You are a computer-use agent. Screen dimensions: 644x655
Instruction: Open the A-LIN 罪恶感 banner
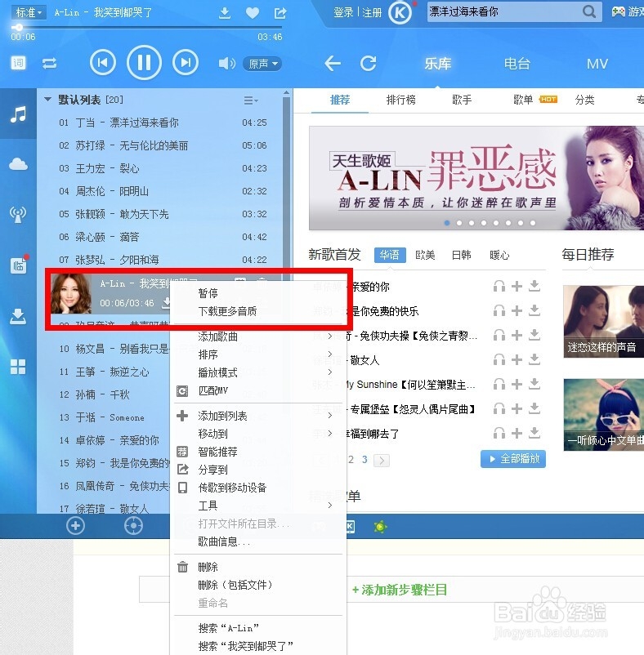(476, 178)
